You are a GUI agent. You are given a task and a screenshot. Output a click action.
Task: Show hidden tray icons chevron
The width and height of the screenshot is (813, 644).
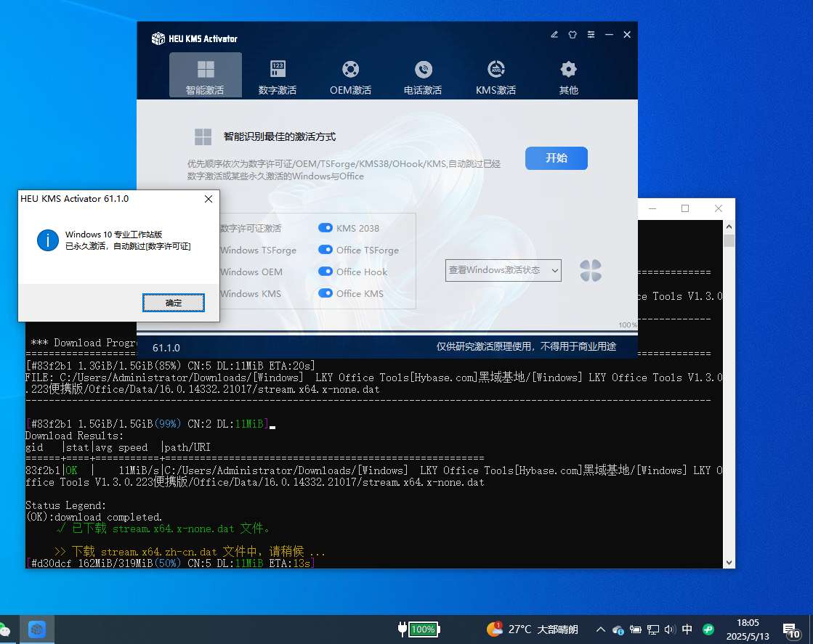tap(600, 629)
